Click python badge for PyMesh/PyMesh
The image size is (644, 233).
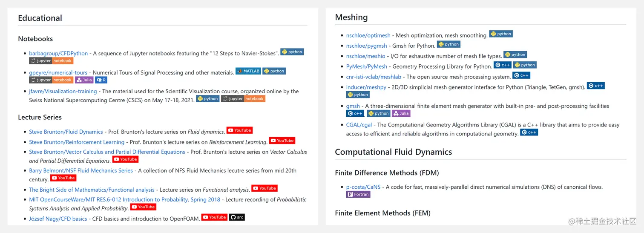tap(525, 65)
